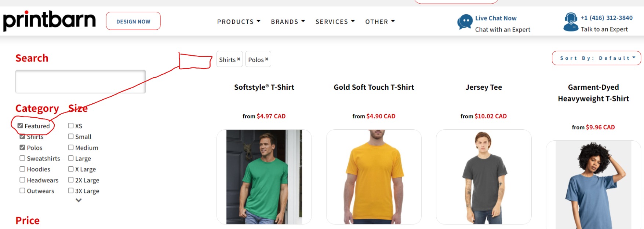This screenshot has height=229, width=644.
Task: Open the Sort By Default dropdown
Action: (x=596, y=58)
